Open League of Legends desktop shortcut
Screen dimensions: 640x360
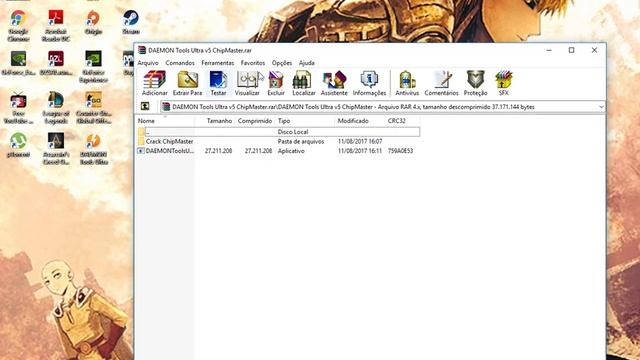pyautogui.click(x=56, y=108)
